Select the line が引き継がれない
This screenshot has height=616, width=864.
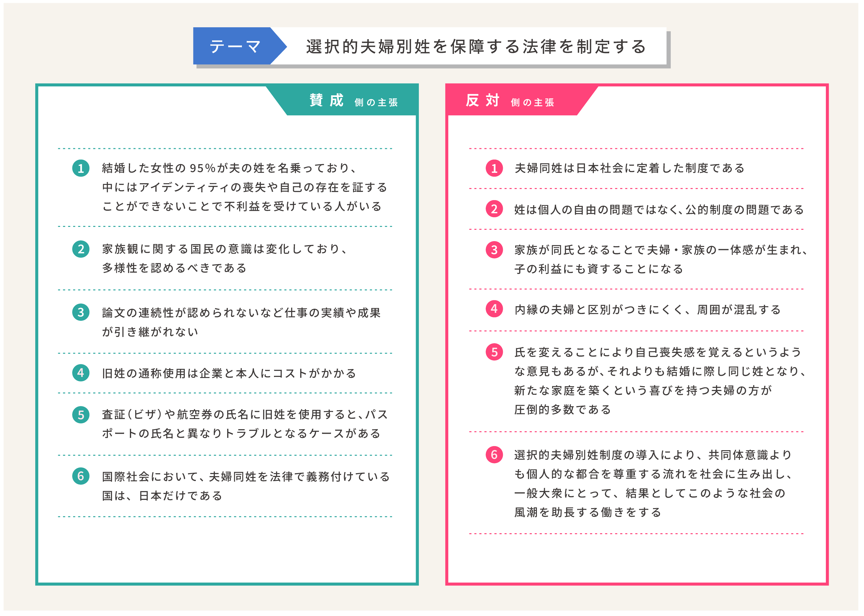coord(150,332)
